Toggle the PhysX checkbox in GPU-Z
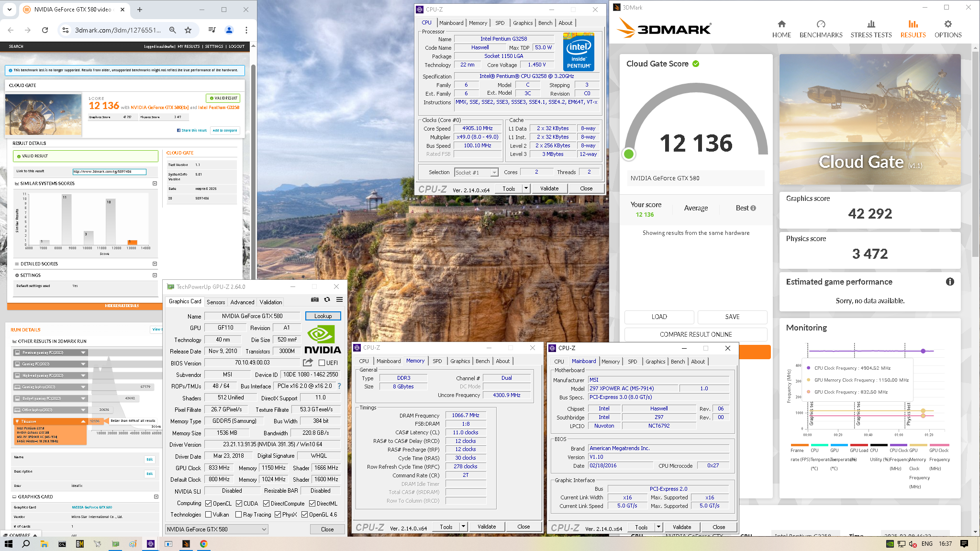This screenshot has height=551, width=980. [278, 515]
